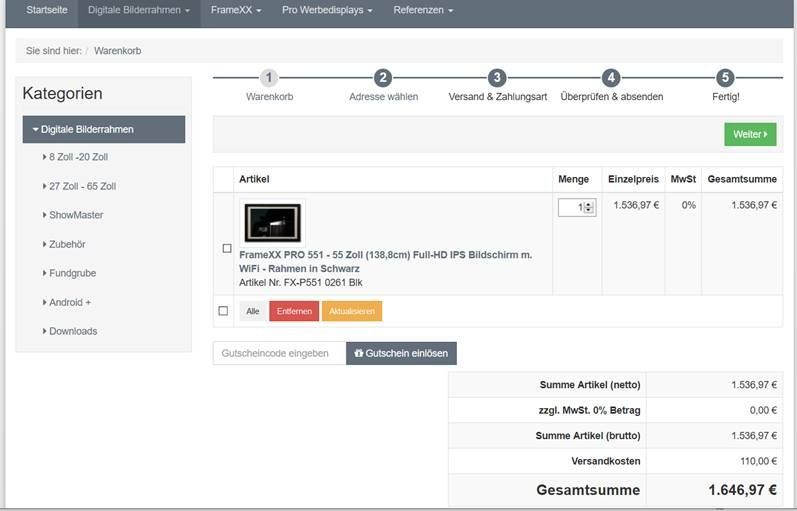Click the Einzelpreis column header
797x511 pixels.
click(633, 179)
